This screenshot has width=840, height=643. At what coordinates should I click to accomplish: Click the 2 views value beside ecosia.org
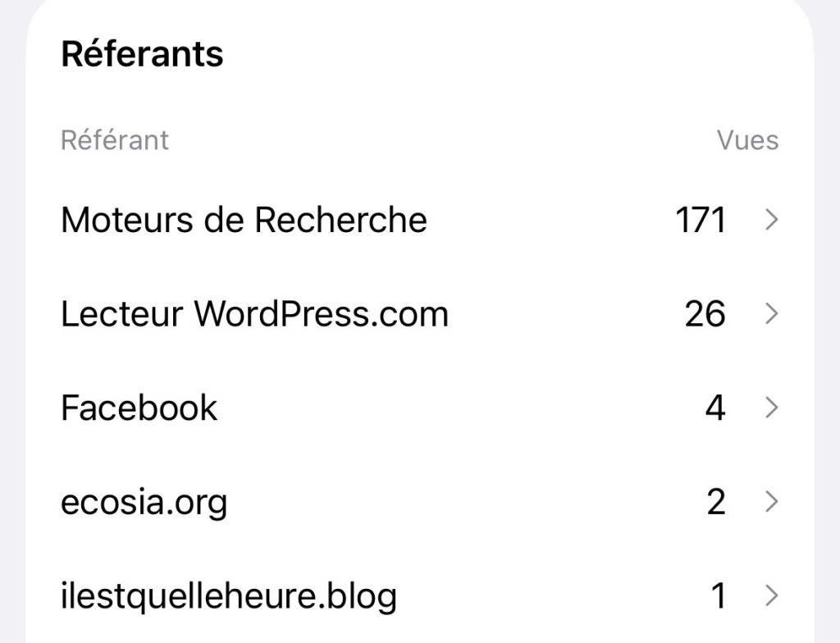point(716,501)
